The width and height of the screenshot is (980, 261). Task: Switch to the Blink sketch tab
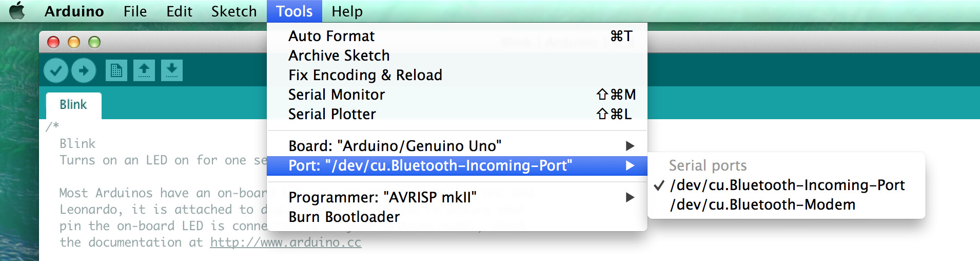click(73, 105)
